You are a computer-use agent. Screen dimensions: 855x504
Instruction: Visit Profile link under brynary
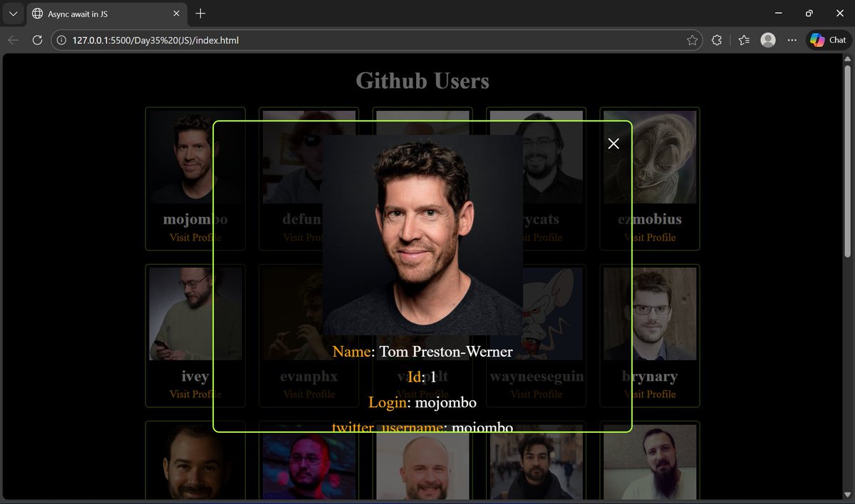pyautogui.click(x=650, y=394)
